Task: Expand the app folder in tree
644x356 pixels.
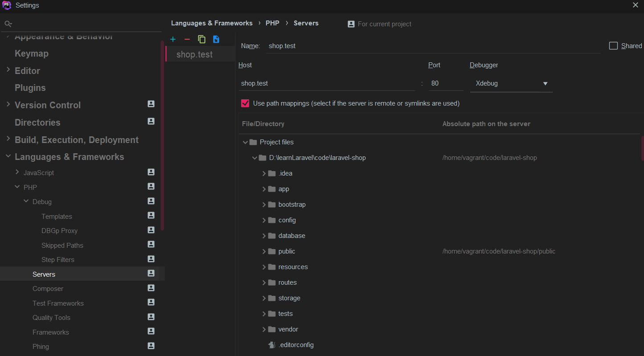Action: click(264, 189)
